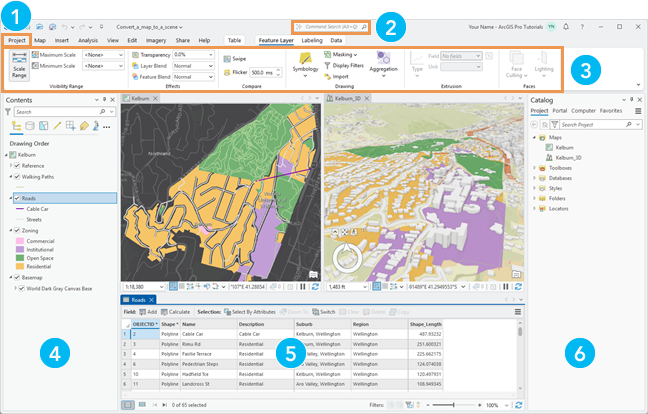Toggle World Dark Gray Canvas Base checkbox
The height and width of the screenshot is (414, 648).
point(22,289)
